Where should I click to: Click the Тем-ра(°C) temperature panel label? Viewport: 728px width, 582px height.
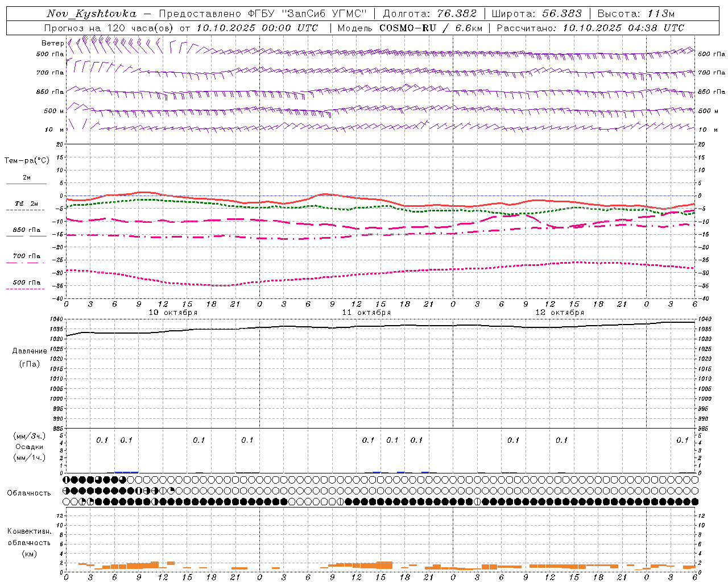point(27,161)
